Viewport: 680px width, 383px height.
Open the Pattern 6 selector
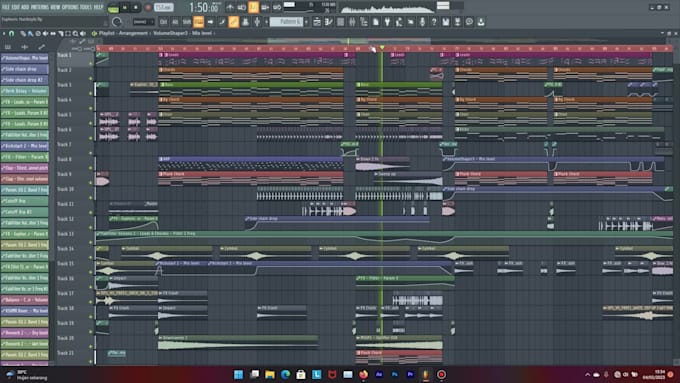click(286, 22)
